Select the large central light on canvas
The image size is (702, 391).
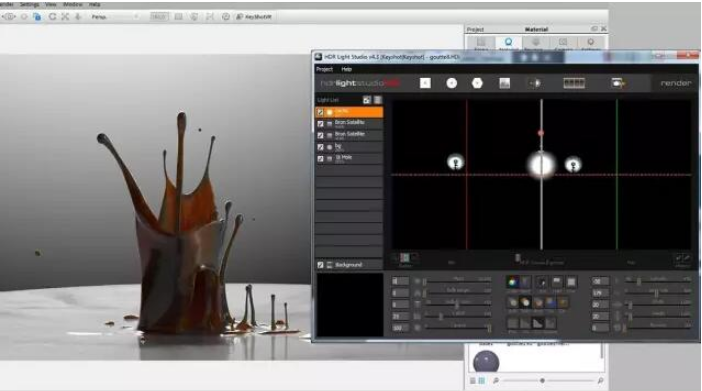coord(541,165)
